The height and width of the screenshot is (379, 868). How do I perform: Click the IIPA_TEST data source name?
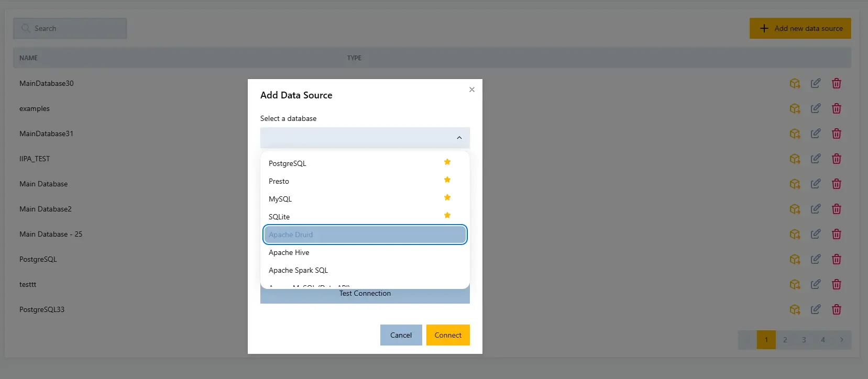[35, 159]
